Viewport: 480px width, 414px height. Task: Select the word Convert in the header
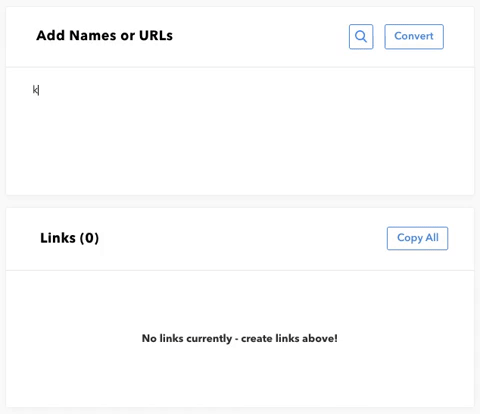414,36
